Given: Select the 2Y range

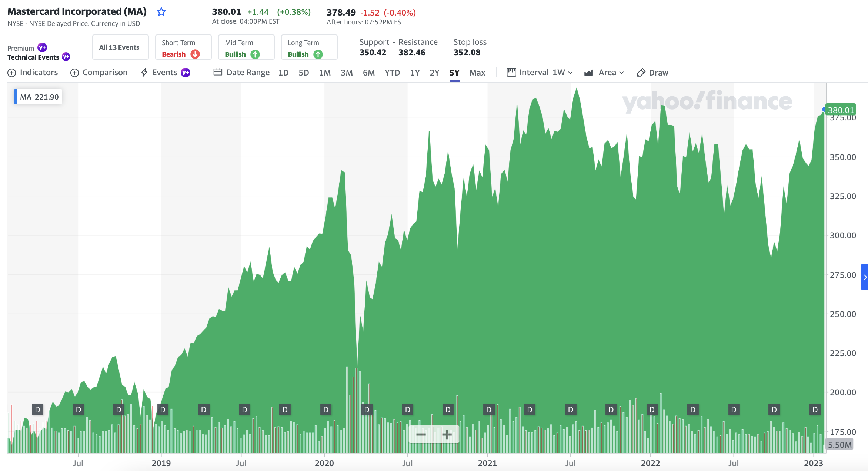Looking at the screenshot, I should click(434, 73).
